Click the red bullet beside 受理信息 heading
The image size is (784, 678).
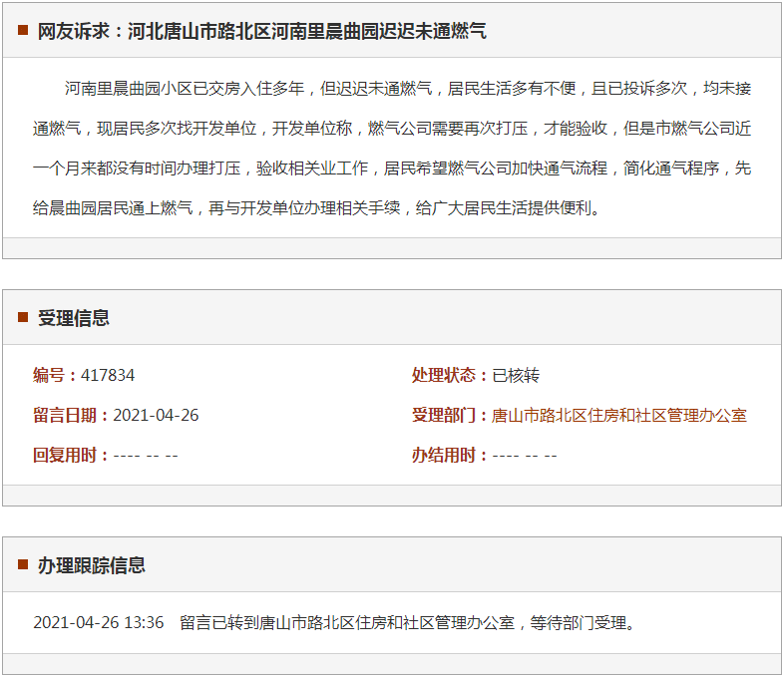tap(22, 318)
